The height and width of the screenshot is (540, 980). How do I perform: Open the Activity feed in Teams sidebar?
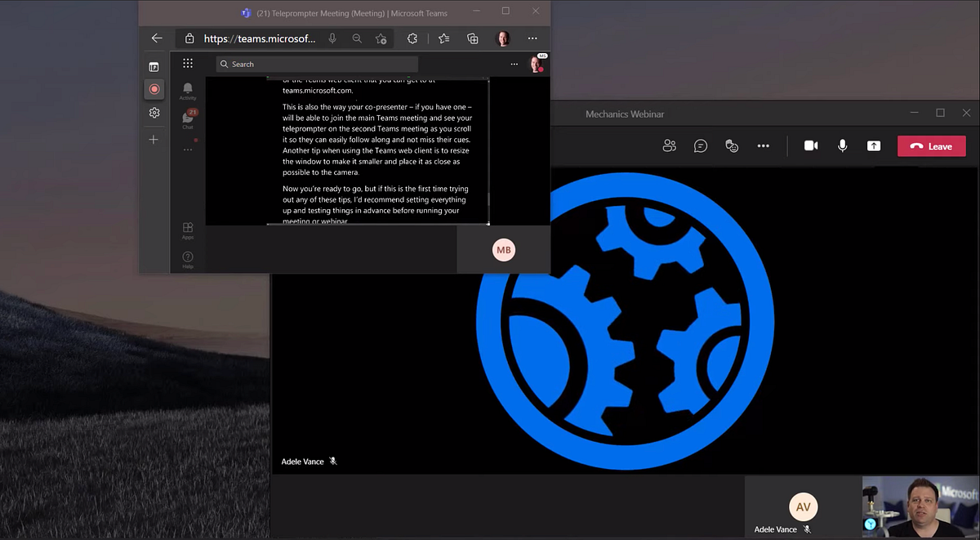coord(187,90)
